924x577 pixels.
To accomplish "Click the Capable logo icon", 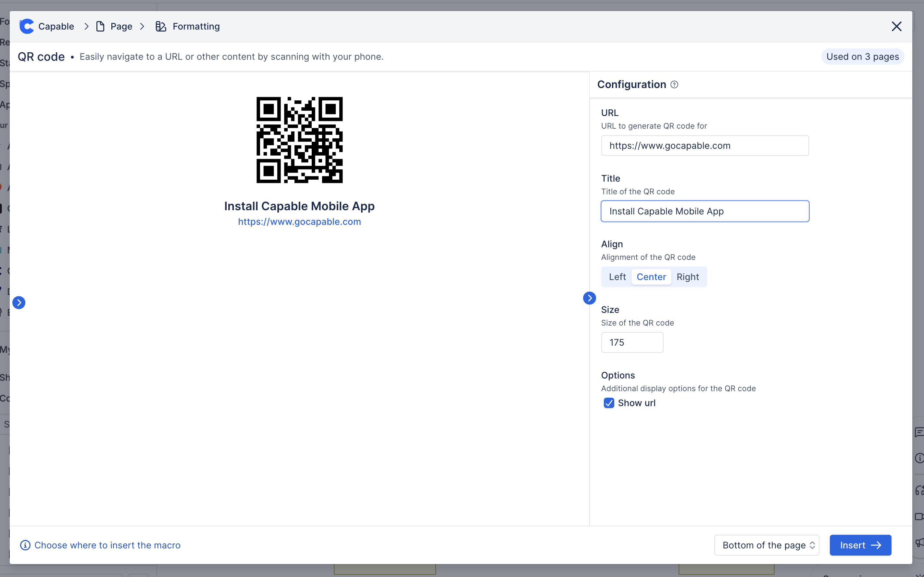I will coord(26,26).
